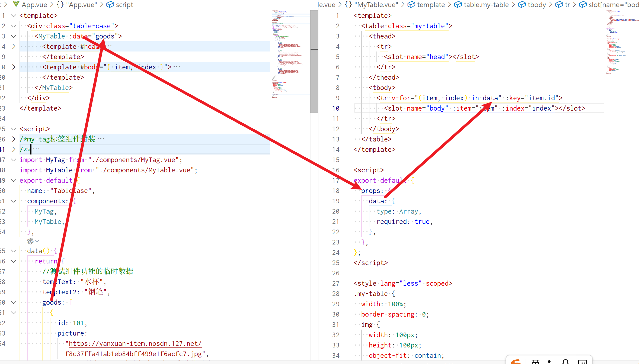Click the Vue icon beside App.vue breadcrumb

pyautogui.click(x=16, y=4)
